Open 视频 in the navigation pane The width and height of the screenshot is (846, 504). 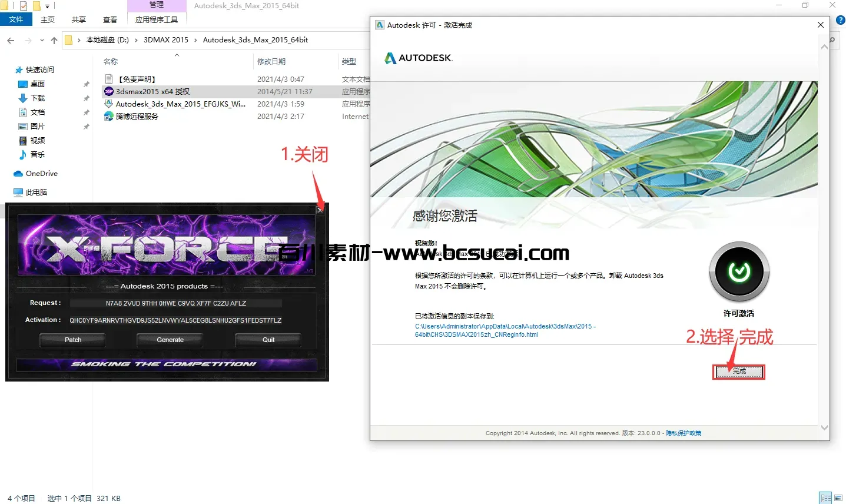click(38, 140)
